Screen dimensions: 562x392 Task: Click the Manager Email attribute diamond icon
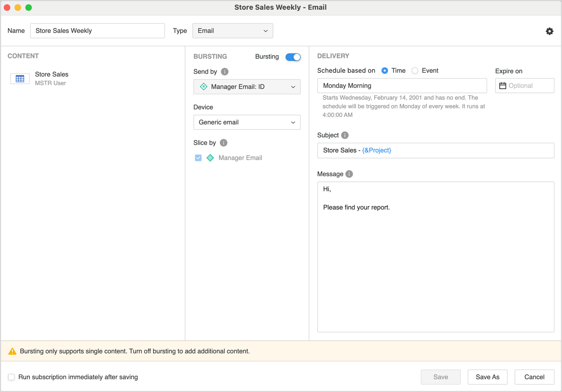pyautogui.click(x=210, y=158)
